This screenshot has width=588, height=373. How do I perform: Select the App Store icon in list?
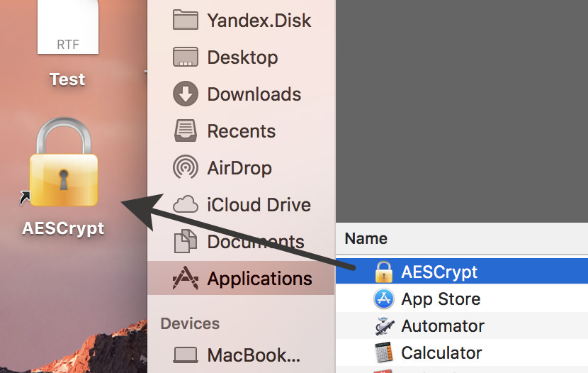pos(383,299)
